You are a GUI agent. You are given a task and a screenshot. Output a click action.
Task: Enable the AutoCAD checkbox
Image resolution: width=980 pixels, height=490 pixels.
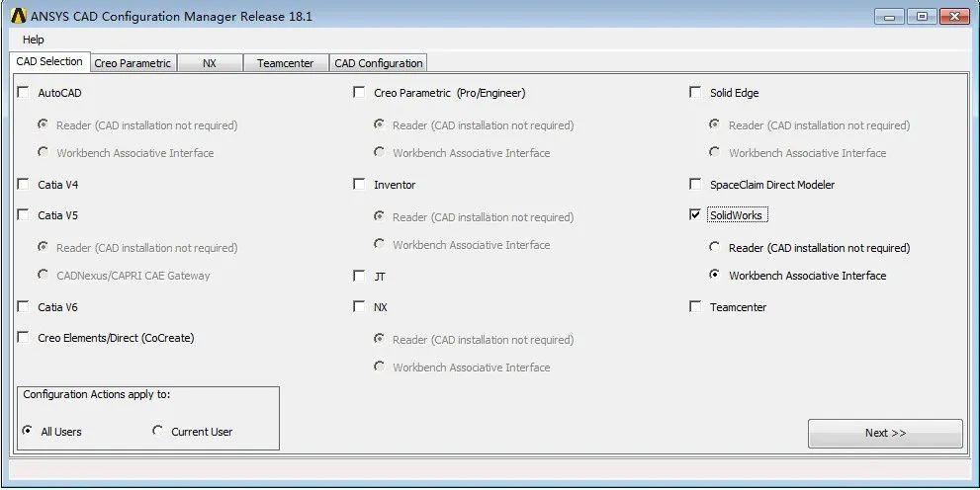23,93
